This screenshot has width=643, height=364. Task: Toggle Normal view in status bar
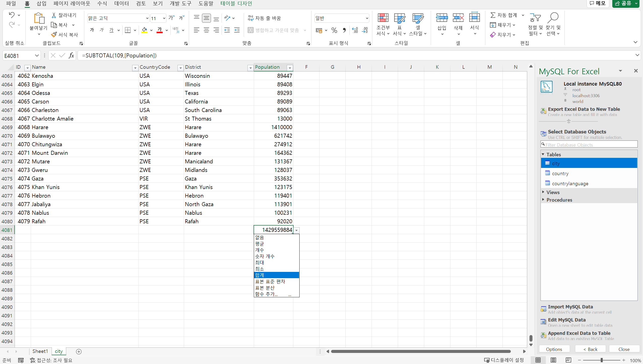(x=538, y=360)
